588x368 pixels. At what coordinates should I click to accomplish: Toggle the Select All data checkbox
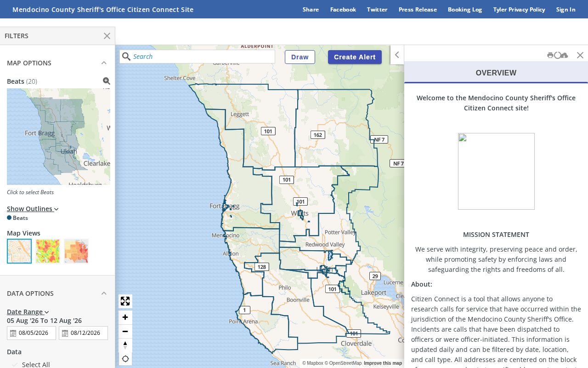15,365
